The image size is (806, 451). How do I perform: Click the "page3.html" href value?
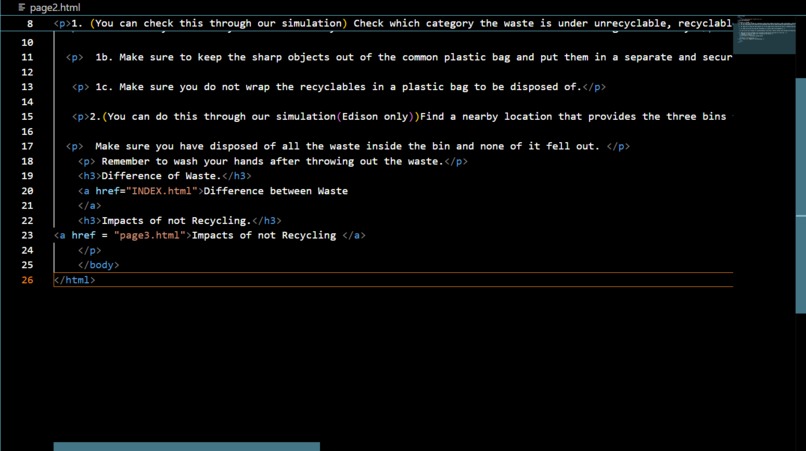click(x=150, y=235)
